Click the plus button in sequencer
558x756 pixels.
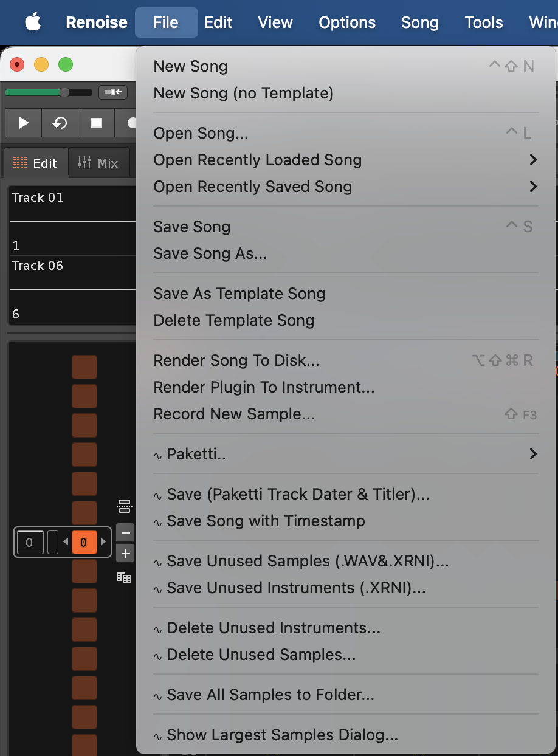click(125, 554)
